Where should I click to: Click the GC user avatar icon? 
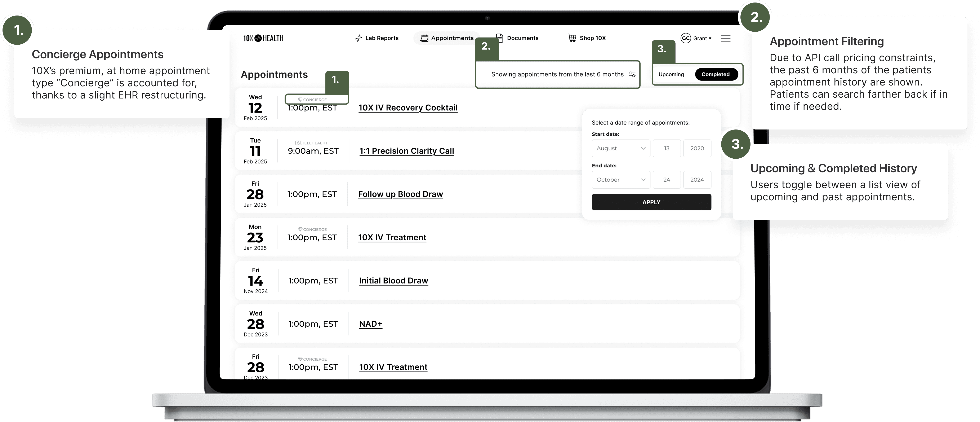click(x=686, y=38)
